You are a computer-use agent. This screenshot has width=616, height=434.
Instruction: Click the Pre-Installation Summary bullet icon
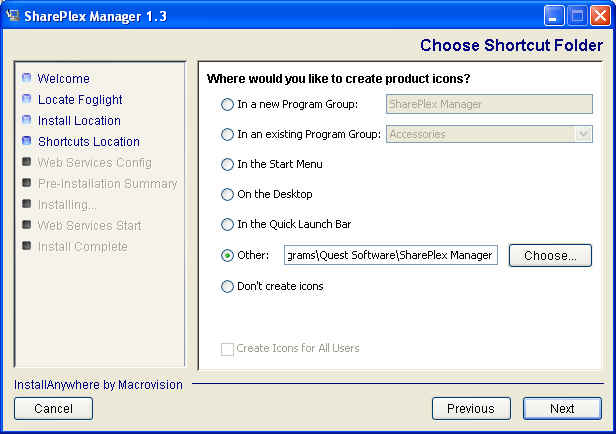27,182
